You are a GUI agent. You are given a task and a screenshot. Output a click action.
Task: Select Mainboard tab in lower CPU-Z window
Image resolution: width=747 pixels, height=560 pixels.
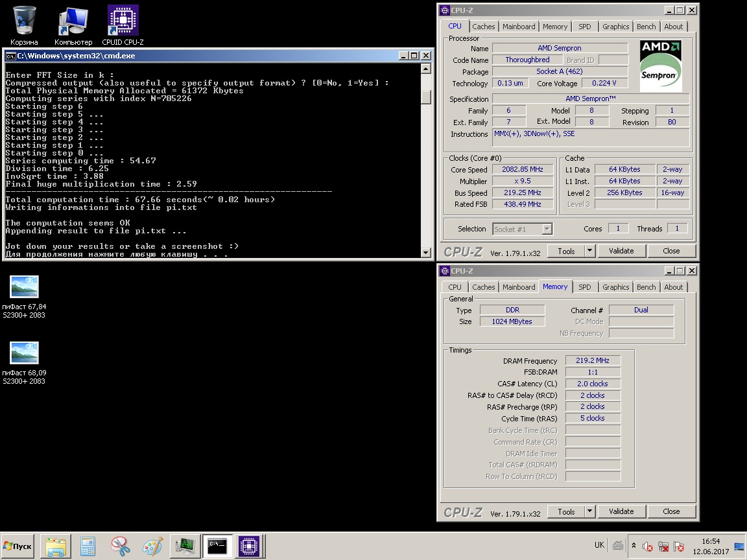coord(519,287)
